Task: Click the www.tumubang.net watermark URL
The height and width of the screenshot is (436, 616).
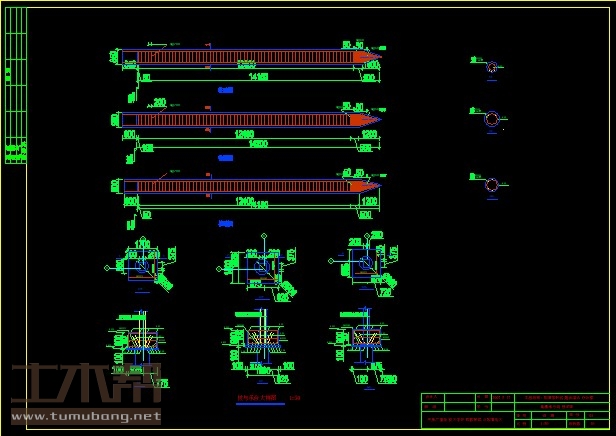Action: [x=86, y=415]
